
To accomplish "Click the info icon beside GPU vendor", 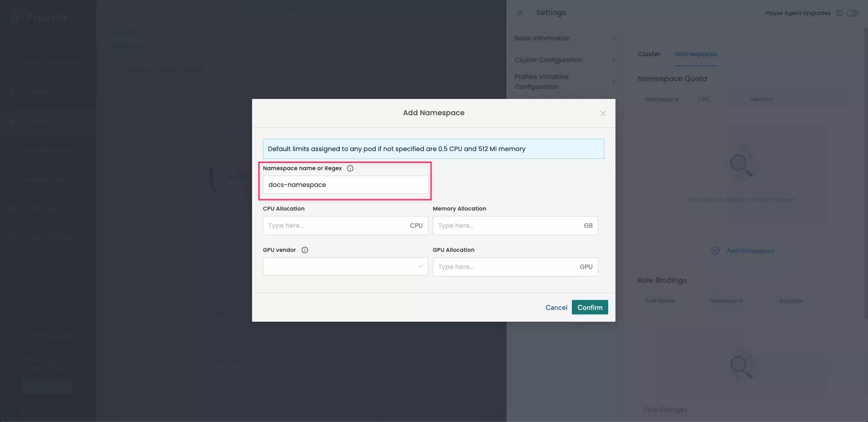I will [x=304, y=250].
